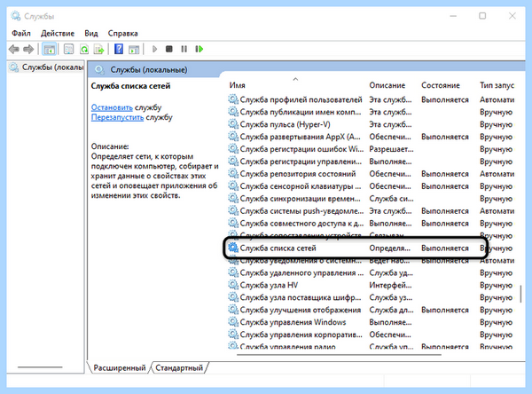Pause the service with the pause icon

tap(184, 50)
